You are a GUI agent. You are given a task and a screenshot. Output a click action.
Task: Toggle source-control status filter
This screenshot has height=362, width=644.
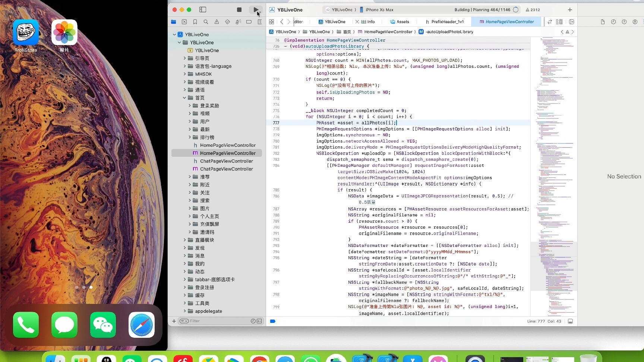259,321
